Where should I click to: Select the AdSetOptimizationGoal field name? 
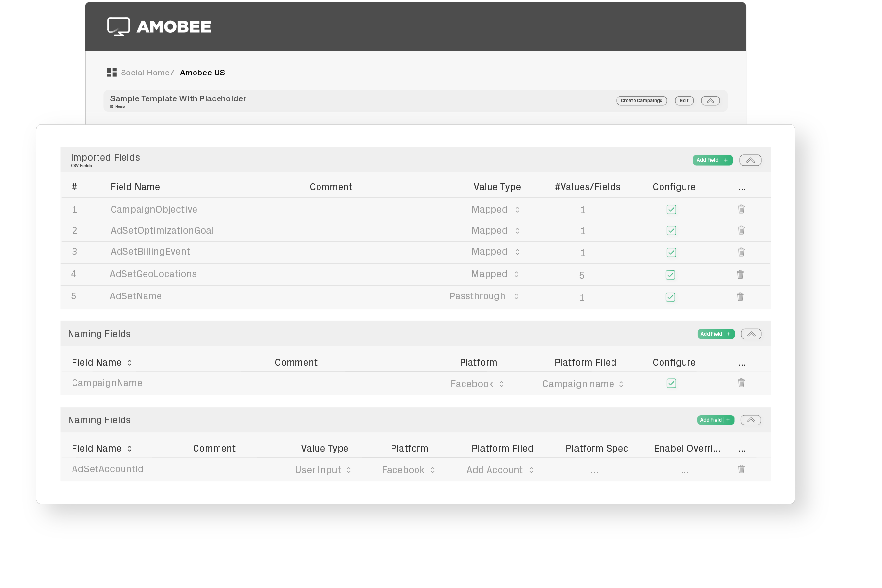[x=162, y=231]
